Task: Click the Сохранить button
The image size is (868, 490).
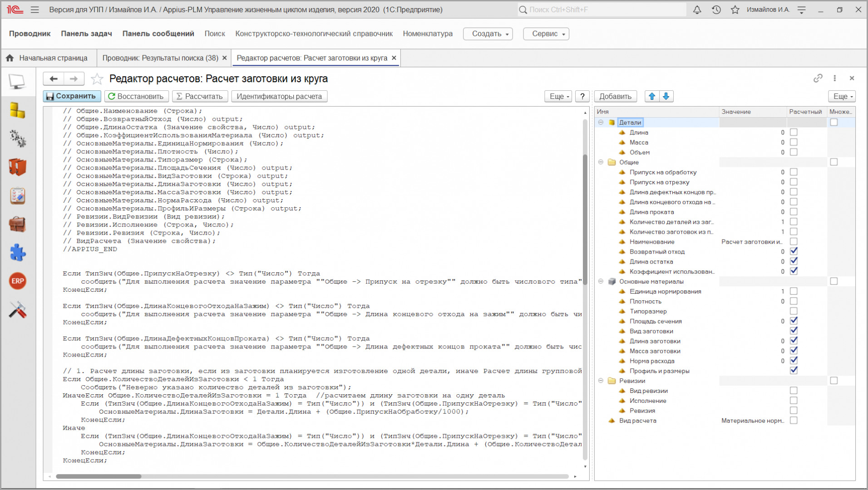Action: point(72,96)
